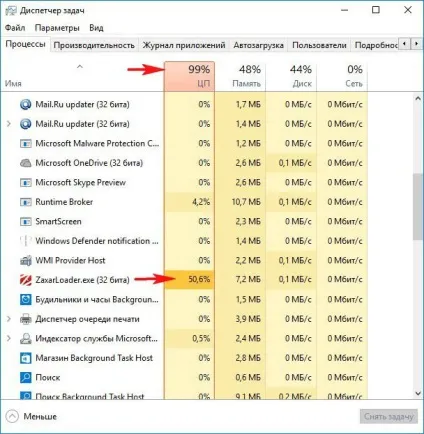
Task: Expand the second Mail.Ru updater group
Action: point(9,124)
